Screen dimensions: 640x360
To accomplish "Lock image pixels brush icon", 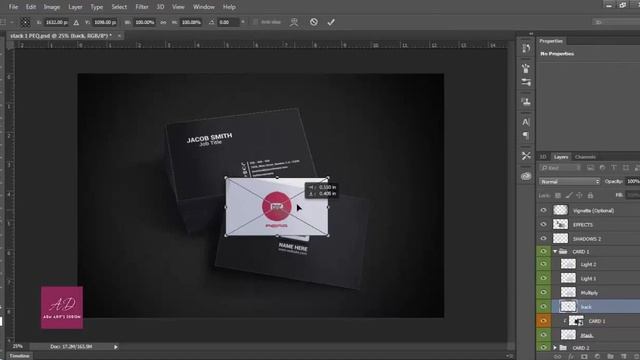I will (569, 196).
